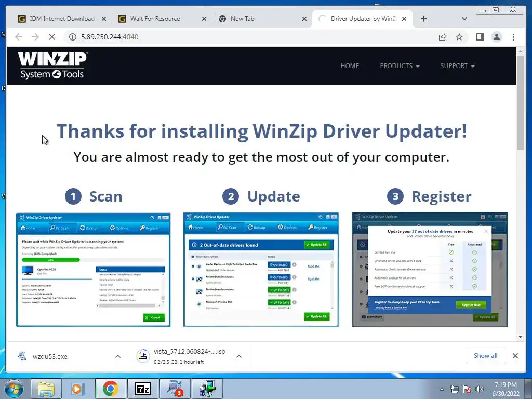Image resolution: width=532 pixels, height=399 pixels.
Task: Open a new tab with the plus button
Action: (x=424, y=19)
